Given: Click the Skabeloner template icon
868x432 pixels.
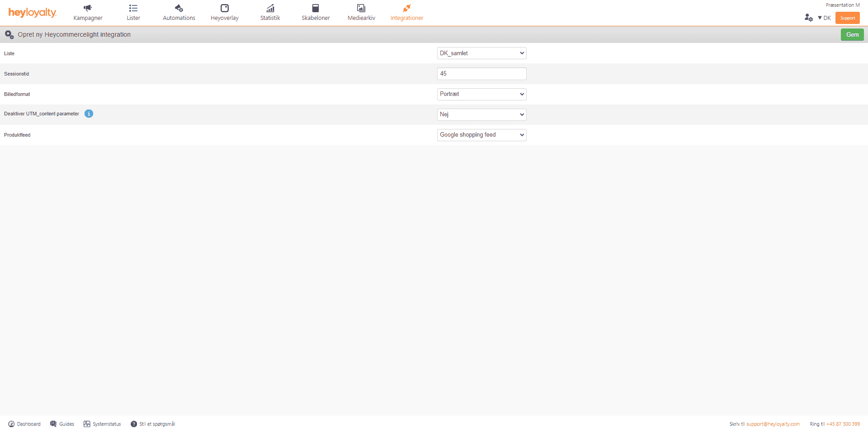Looking at the screenshot, I should coord(316,8).
